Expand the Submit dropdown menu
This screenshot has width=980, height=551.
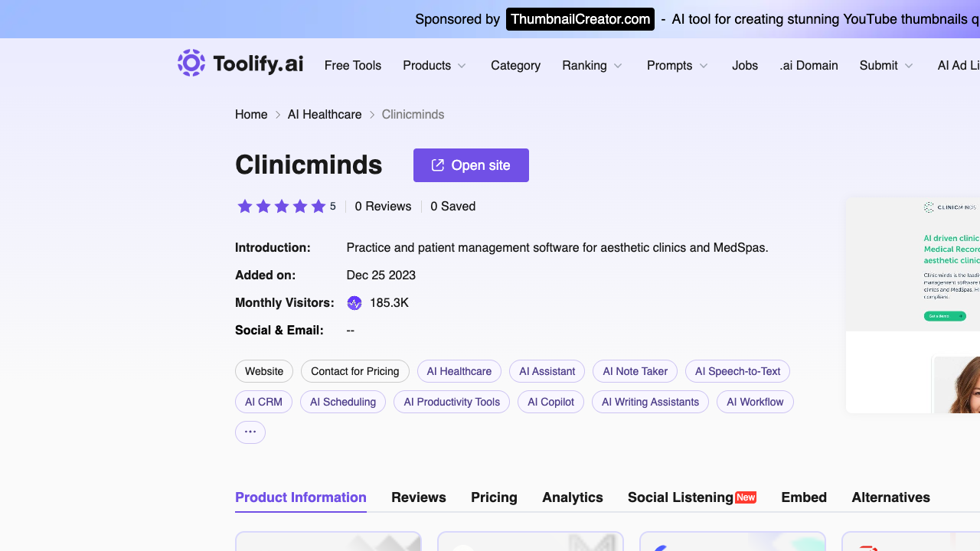click(887, 66)
